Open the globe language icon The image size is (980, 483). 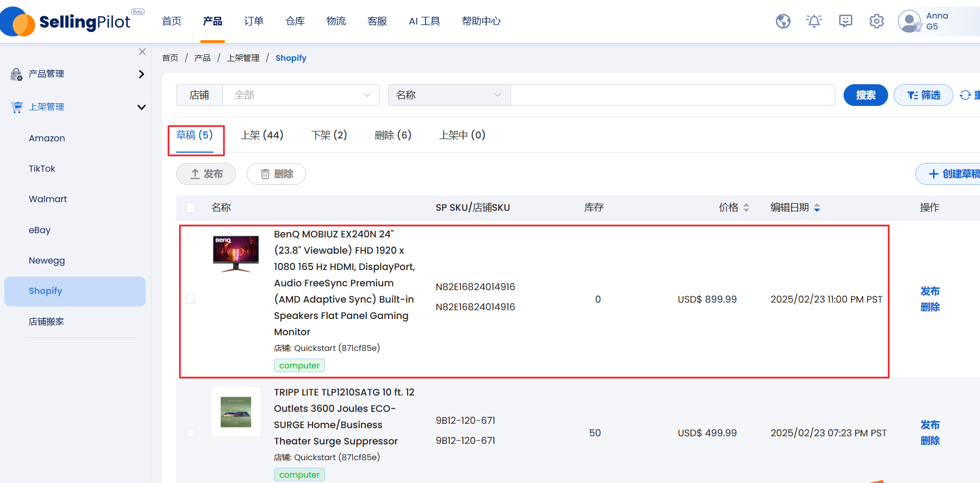click(x=783, y=21)
